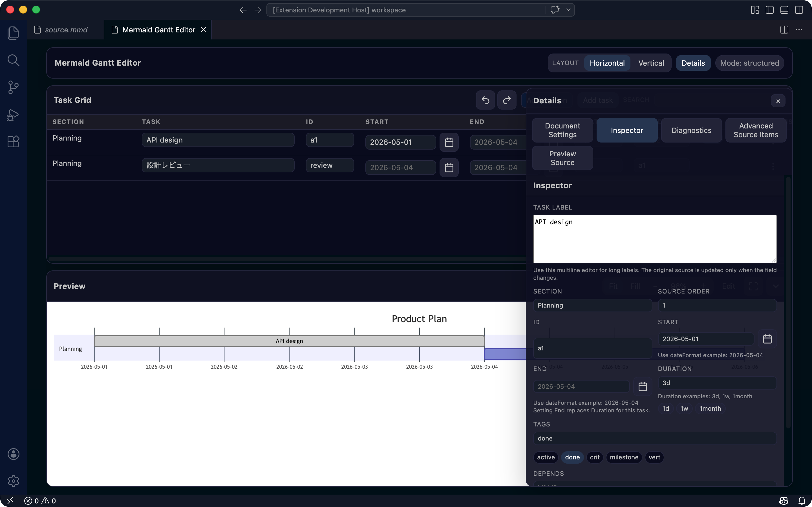Open the Explorer in the activity bar
The image size is (812, 507).
tap(14, 32)
